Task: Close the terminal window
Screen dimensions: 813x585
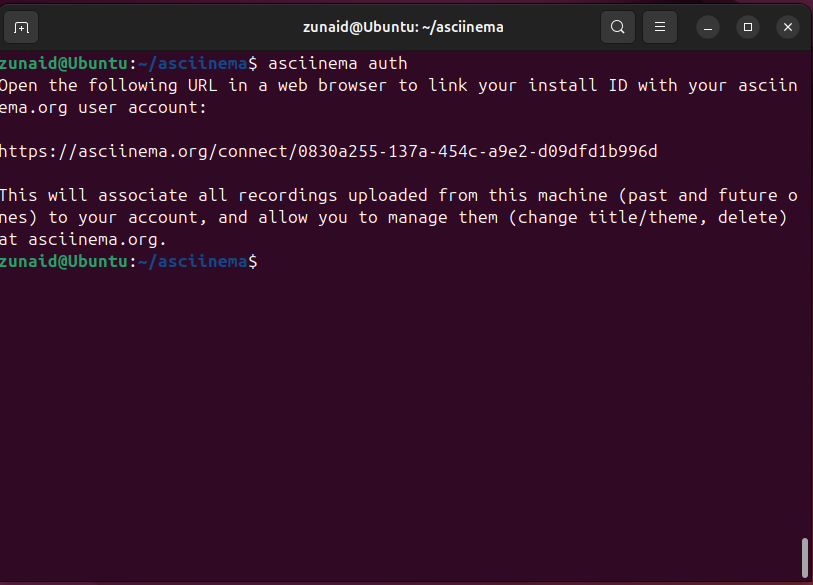Action: click(788, 27)
